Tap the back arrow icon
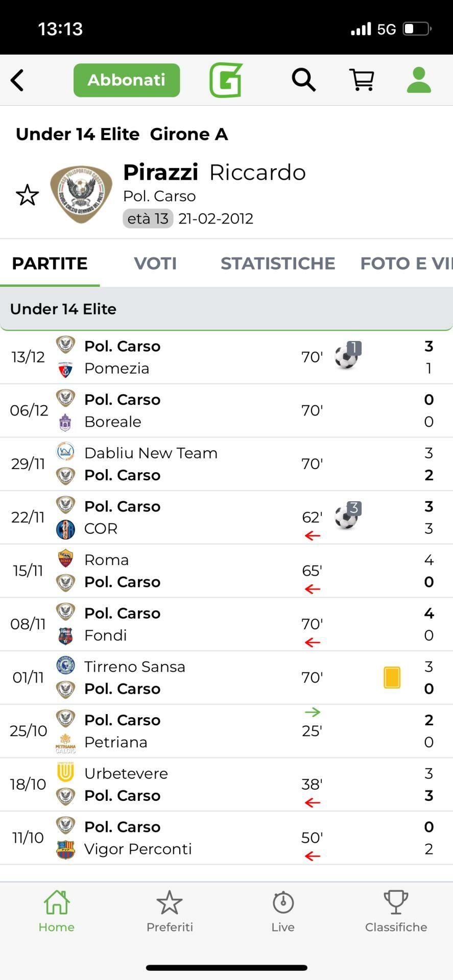 tap(17, 80)
